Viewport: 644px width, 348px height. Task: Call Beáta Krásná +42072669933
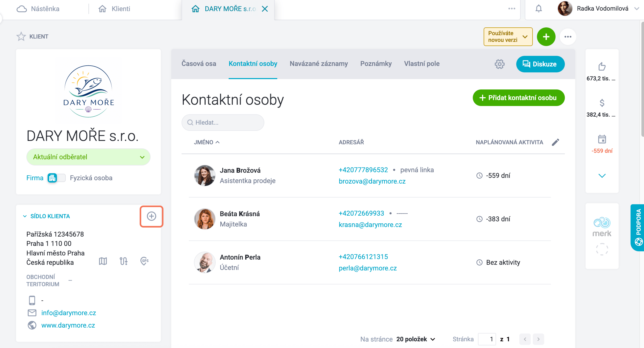[x=361, y=213]
